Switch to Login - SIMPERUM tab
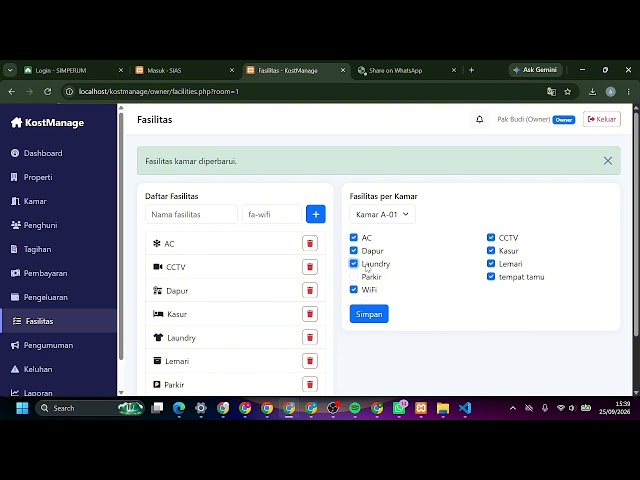Screen dimensions: 640x480 [x=73, y=70]
